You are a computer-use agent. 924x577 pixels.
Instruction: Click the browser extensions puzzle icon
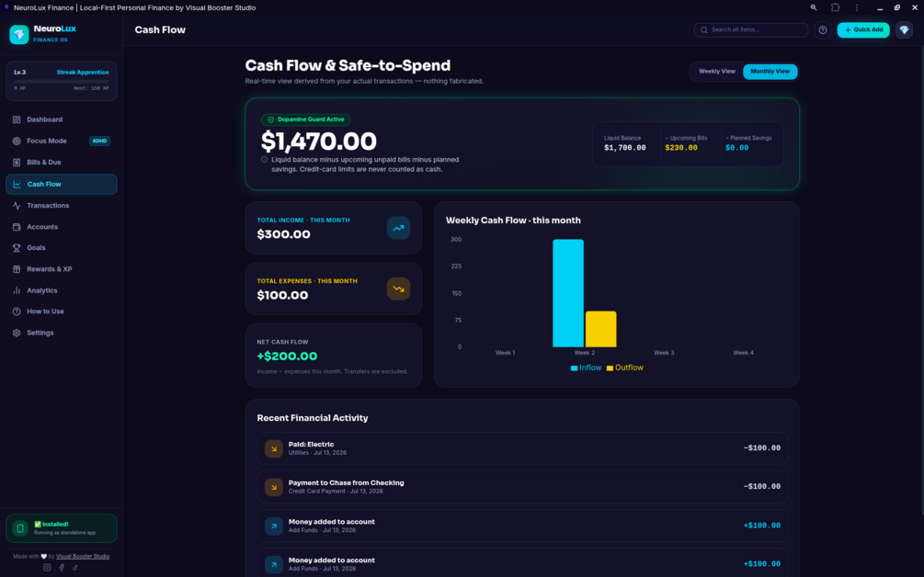835,7
